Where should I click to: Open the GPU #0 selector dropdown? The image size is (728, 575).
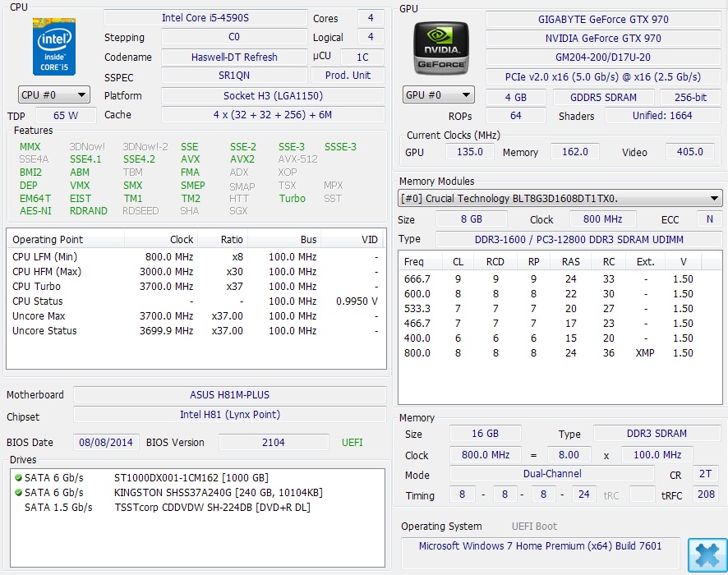click(438, 95)
